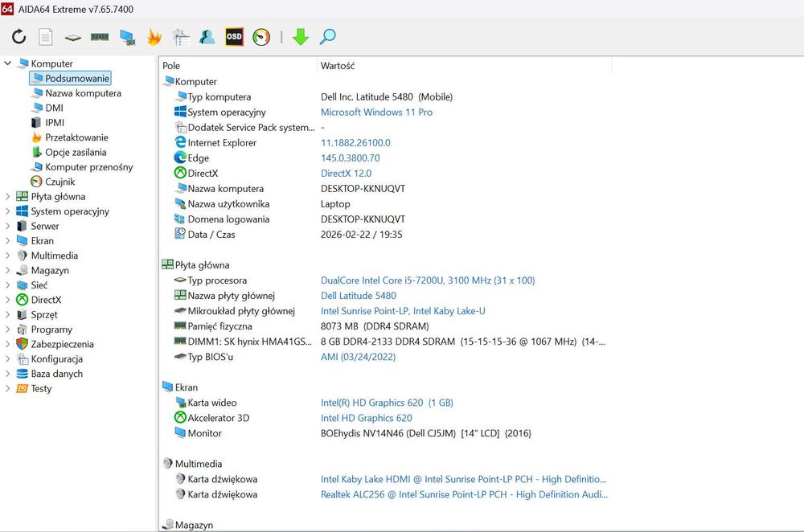The height and width of the screenshot is (532, 804).
Task: Open the sensor gauge toolbar icon
Action: pyautogui.click(x=261, y=37)
